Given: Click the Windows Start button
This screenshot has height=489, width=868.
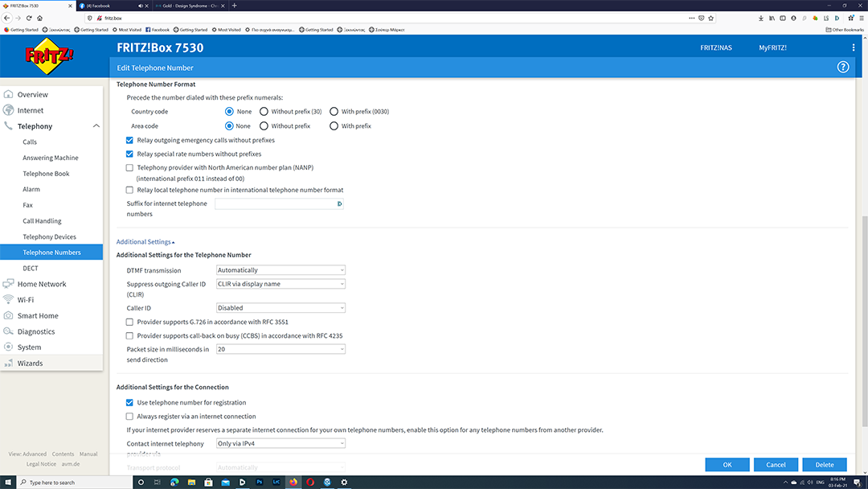Looking at the screenshot, I should click(8, 482).
